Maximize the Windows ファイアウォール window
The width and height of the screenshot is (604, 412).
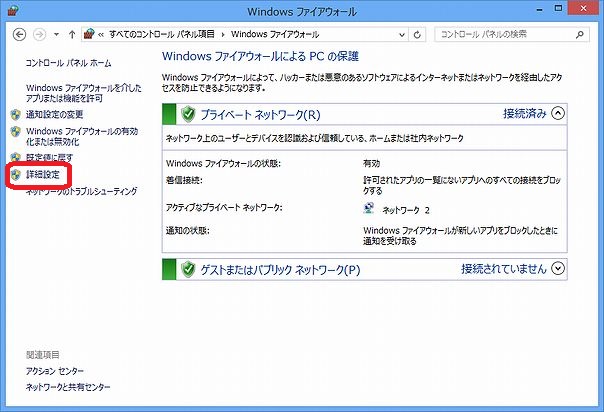(558, 8)
